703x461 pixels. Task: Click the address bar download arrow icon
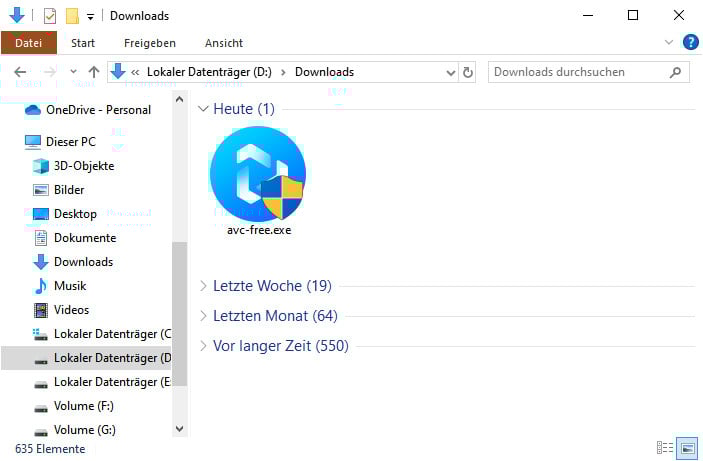[118, 71]
